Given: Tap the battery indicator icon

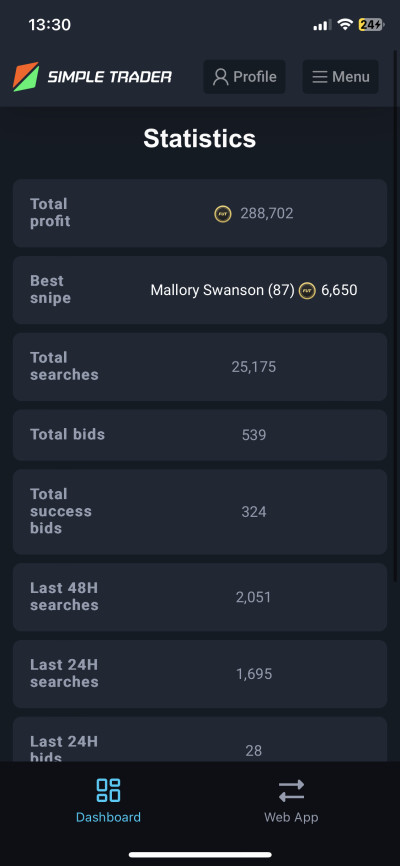Looking at the screenshot, I should (371, 24).
